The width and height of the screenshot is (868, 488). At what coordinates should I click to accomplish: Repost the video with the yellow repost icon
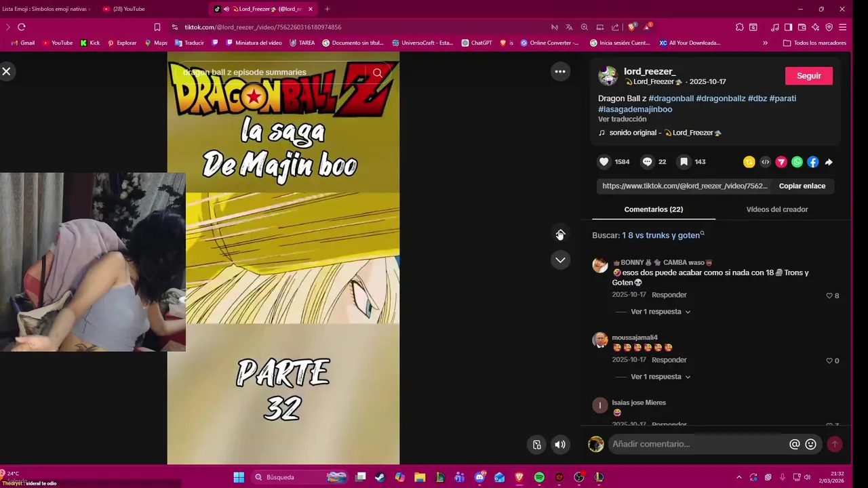point(749,162)
